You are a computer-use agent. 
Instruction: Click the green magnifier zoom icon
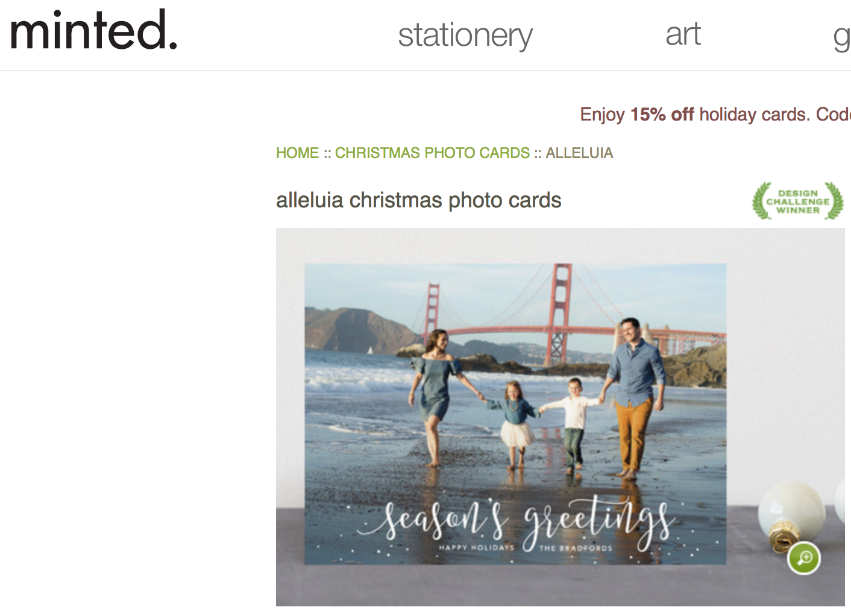[804, 558]
